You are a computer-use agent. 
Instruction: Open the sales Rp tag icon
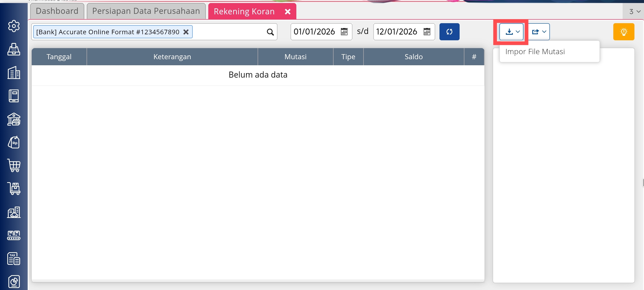point(14,142)
